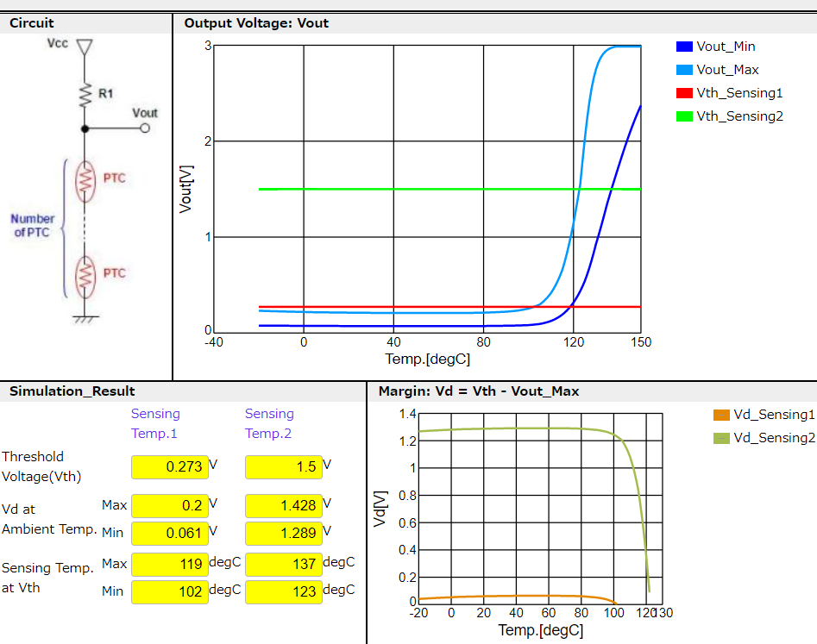The width and height of the screenshot is (817, 644).
Task: Select the upper PTC thermistor symbol
Action: pyautogui.click(x=85, y=178)
